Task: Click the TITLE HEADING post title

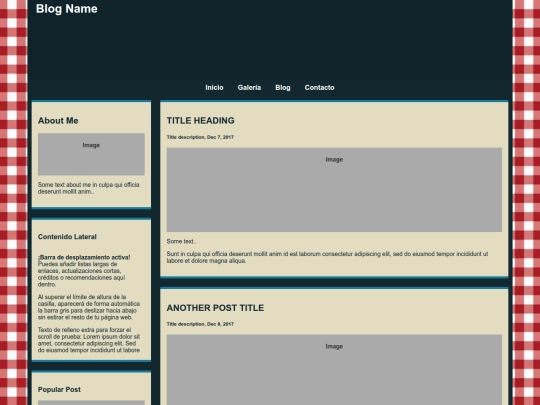Action: point(200,121)
